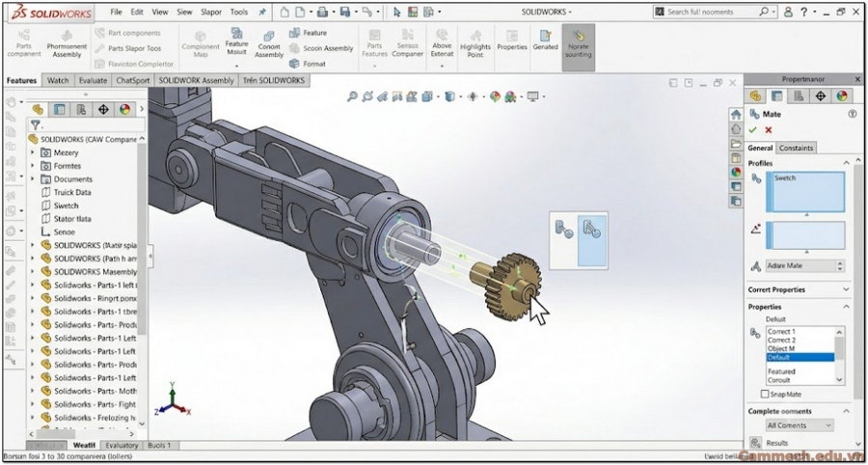This screenshot has width=868, height=465.
Task: Expand the SOLIDWORKS Masembly tree node
Action: 32,272
